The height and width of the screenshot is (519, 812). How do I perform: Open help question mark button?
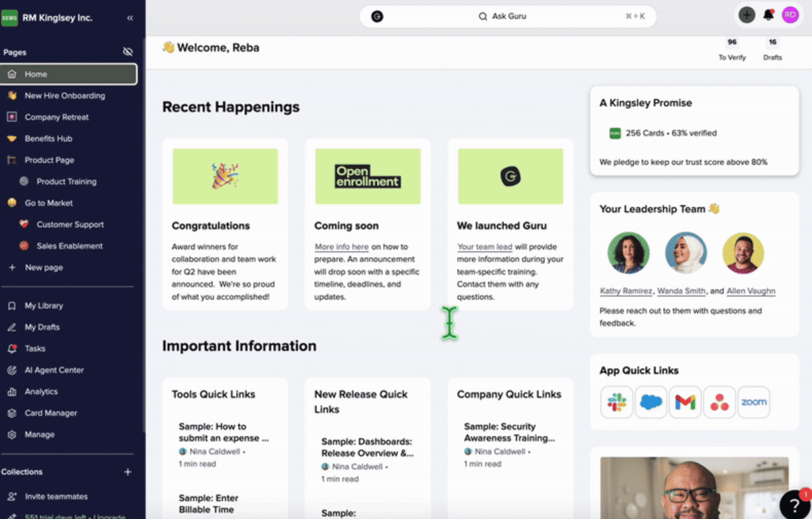[793, 504]
